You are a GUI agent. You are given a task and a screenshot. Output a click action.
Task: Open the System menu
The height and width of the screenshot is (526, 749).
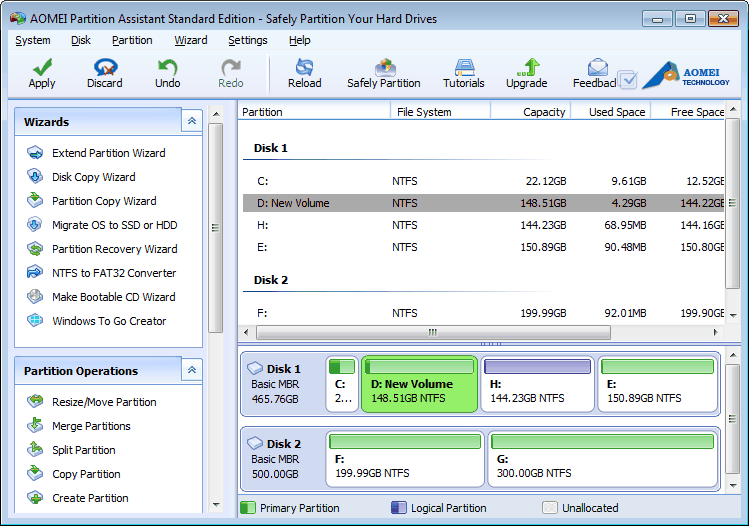(x=32, y=41)
